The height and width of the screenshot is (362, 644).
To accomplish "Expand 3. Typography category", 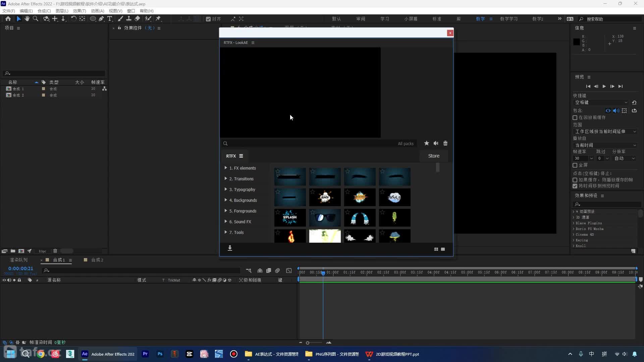I will [x=226, y=189].
